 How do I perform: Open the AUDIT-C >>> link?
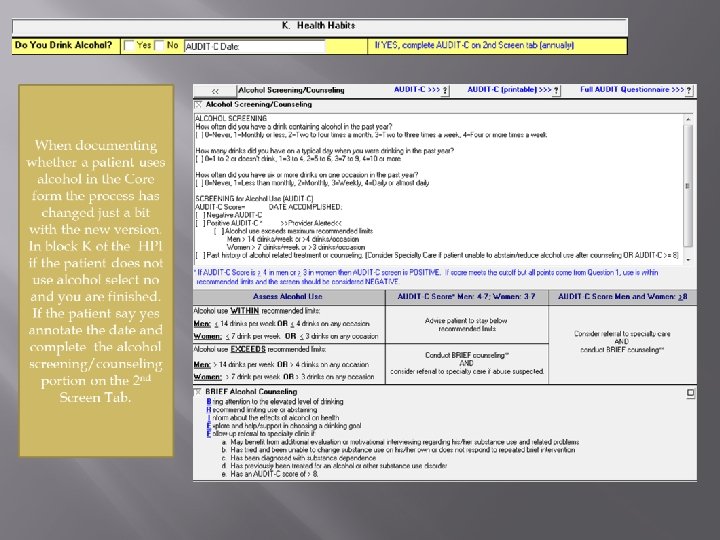[417, 90]
